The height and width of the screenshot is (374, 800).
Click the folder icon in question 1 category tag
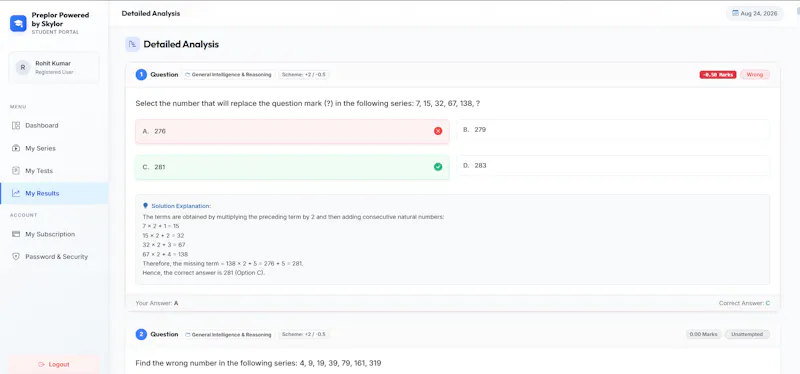(x=188, y=75)
